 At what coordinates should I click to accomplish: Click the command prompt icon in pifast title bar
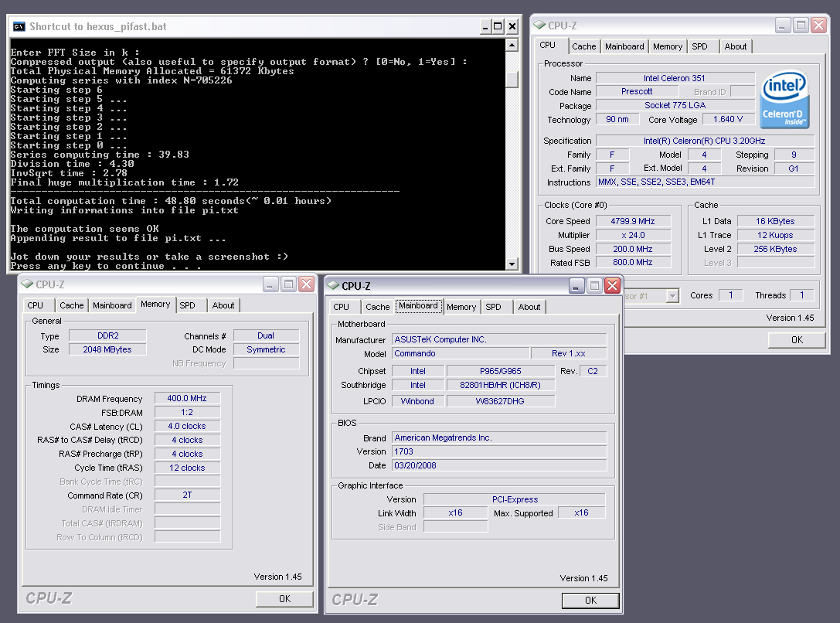(19, 26)
